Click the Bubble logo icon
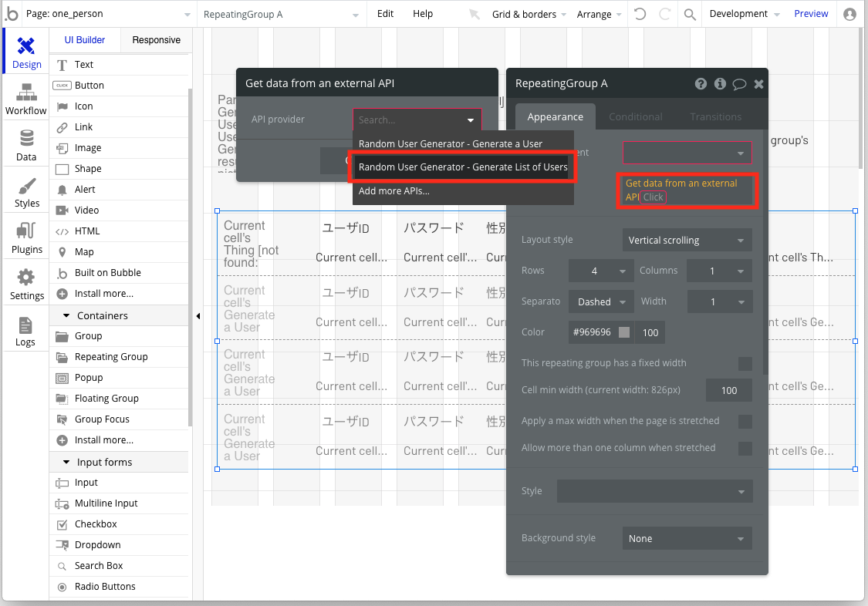This screenshot has width=868, height=606. tap(12, 14)
